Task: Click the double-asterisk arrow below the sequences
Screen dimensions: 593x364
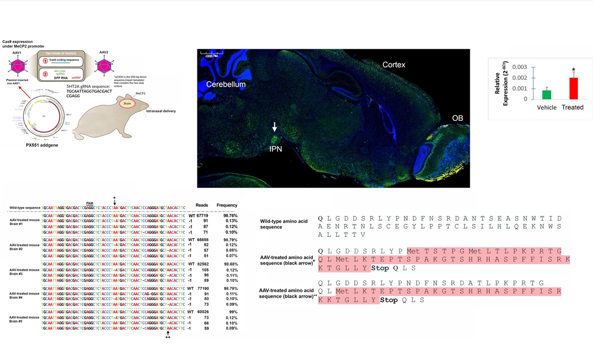Action: click(x=168, y=334)
